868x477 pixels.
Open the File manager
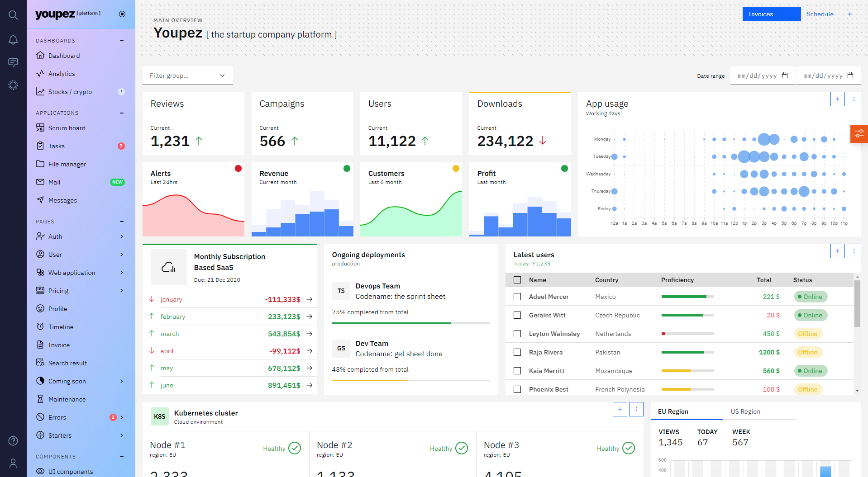67,164
